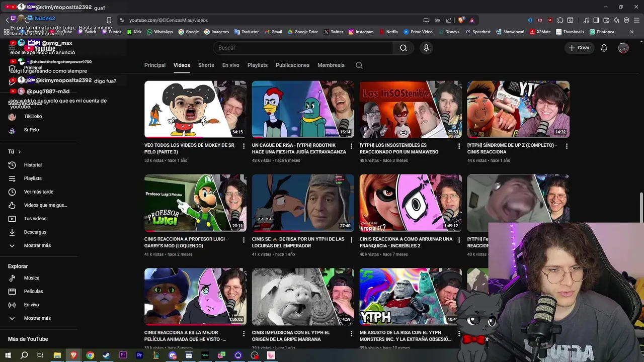Screen dimensions: 644x362
Task: Play the Mokey de Sr Pelo thumbnail
Action: (195, 109)
